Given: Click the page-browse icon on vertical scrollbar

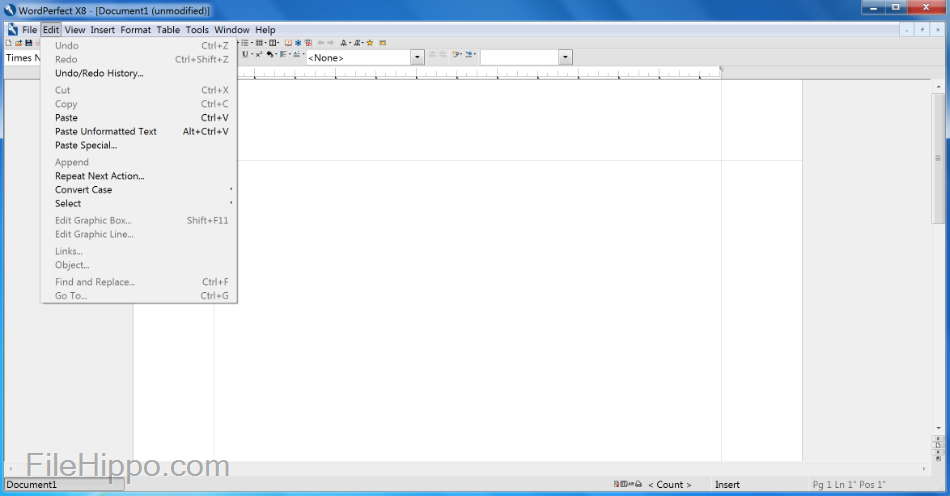Looking at the screenshot, I should (x=938, y=445).
